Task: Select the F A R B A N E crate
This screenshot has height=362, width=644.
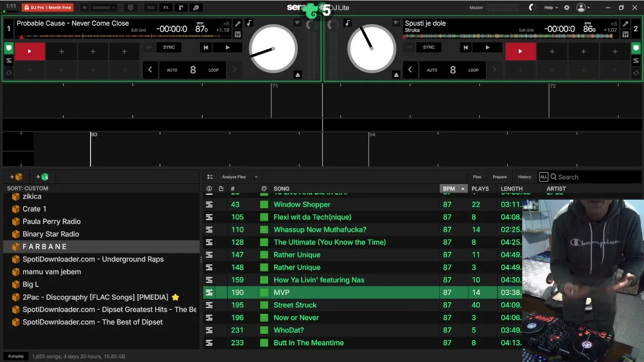Action: click(101, 246)
